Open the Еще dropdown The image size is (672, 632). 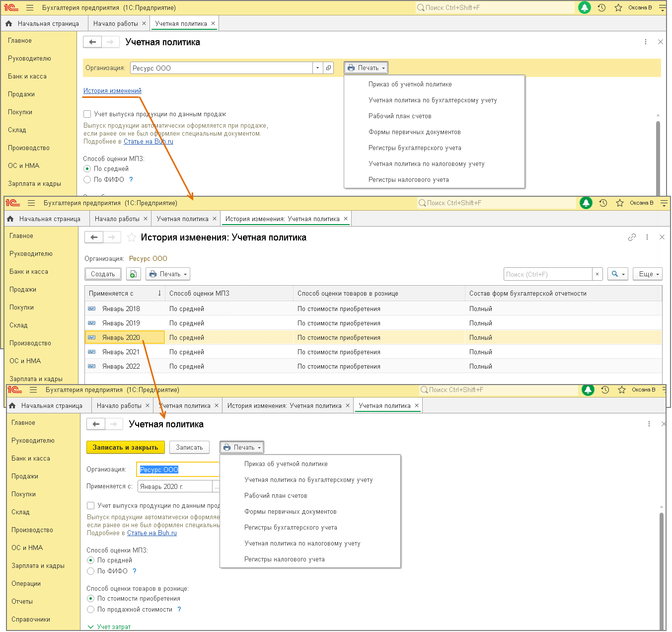[648, 274]
